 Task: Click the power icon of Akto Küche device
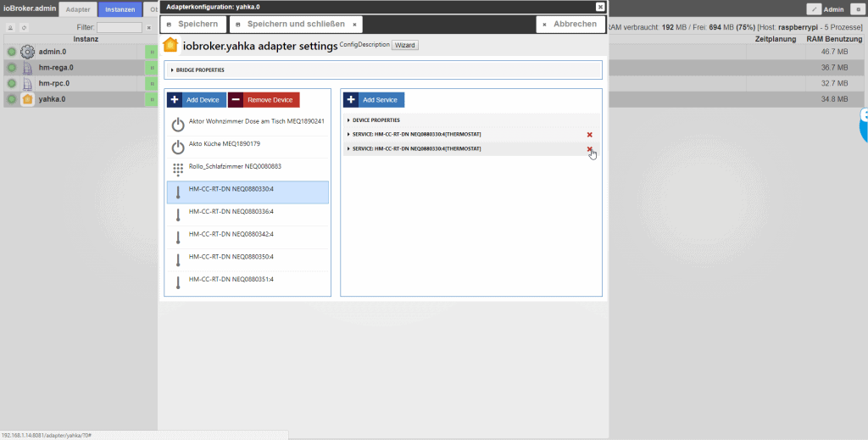click(178, 148)
